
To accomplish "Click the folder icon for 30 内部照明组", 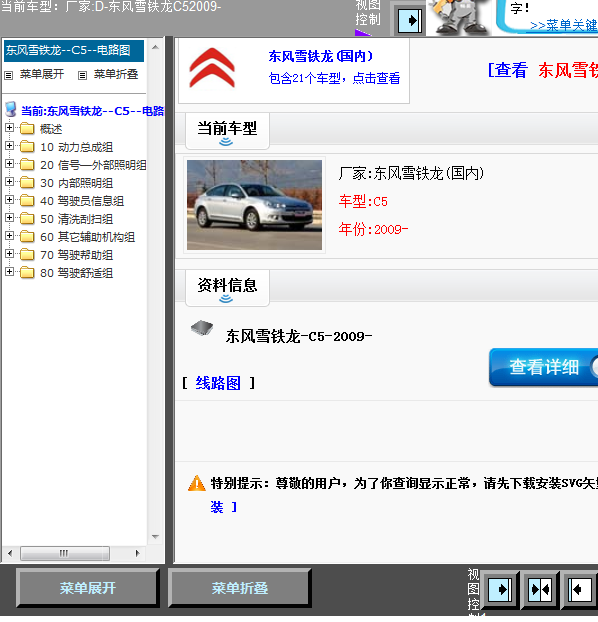I will pos(27,182).
